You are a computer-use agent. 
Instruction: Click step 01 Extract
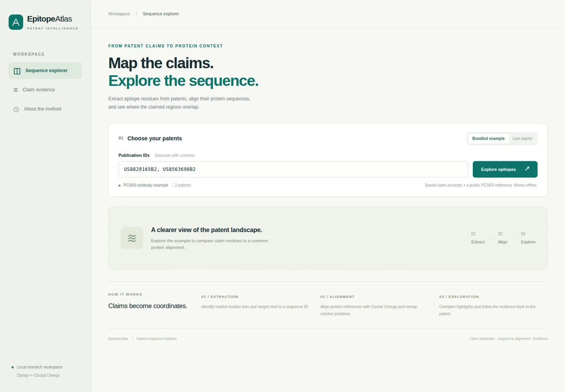(x=478, y=238)
